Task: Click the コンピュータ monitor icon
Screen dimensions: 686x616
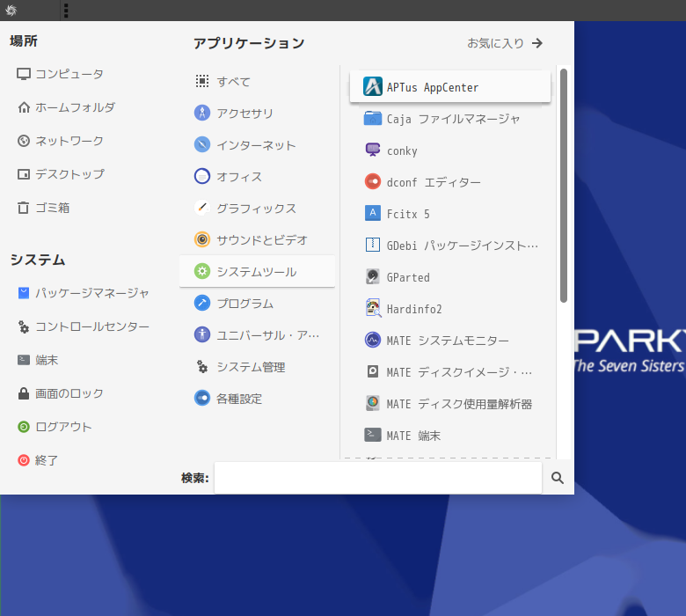Action: click(x=24, y=74)
